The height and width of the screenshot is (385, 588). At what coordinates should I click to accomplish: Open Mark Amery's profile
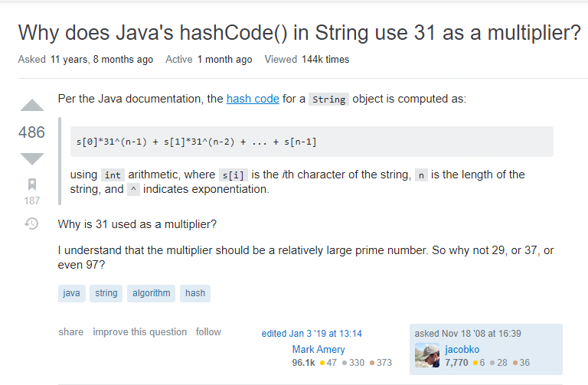point(318,350)
